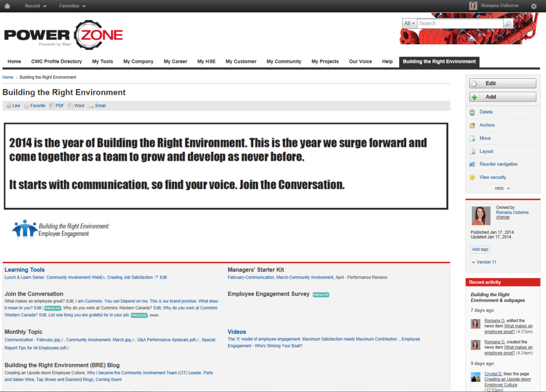This screenshot has width=546, height=392.
Task: Click the Email envelope icon
Action: click(91, 106)
